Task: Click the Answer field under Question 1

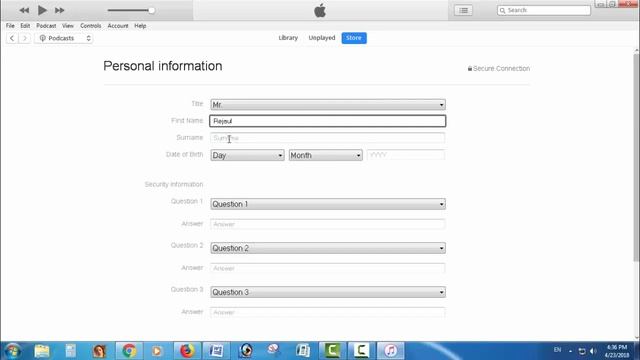Action: [328, 224]
